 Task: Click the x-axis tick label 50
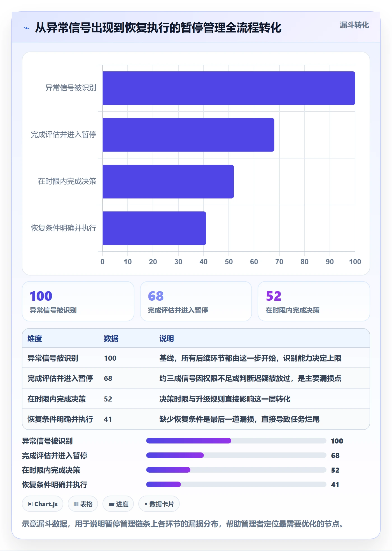click(x=229, y=262)
